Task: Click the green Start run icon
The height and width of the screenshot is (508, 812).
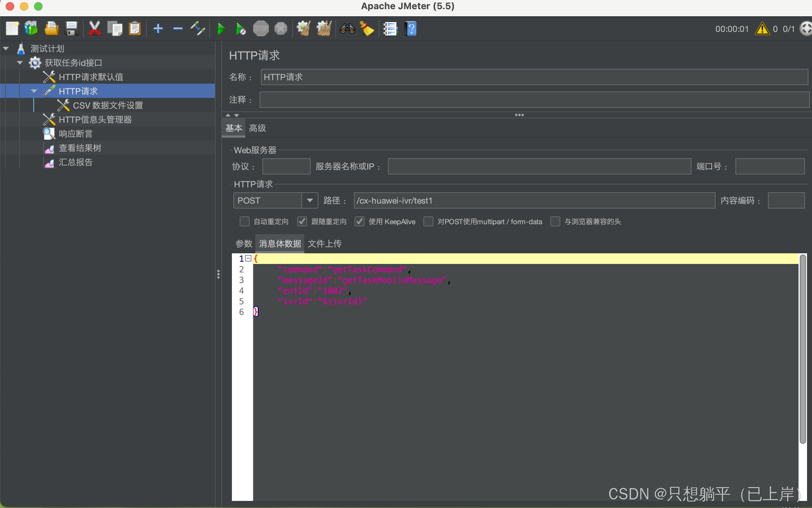Action: (221, 29)
